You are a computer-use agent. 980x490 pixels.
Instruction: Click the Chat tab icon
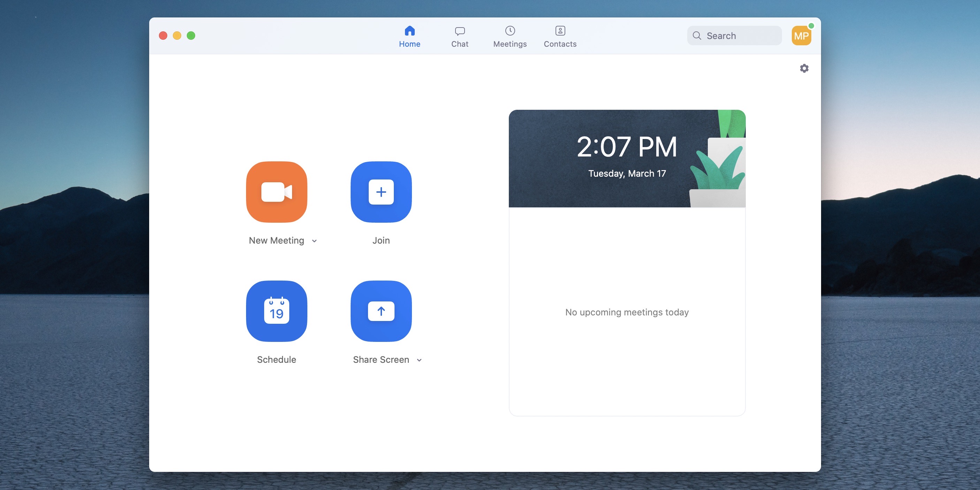tap(460, 30)
